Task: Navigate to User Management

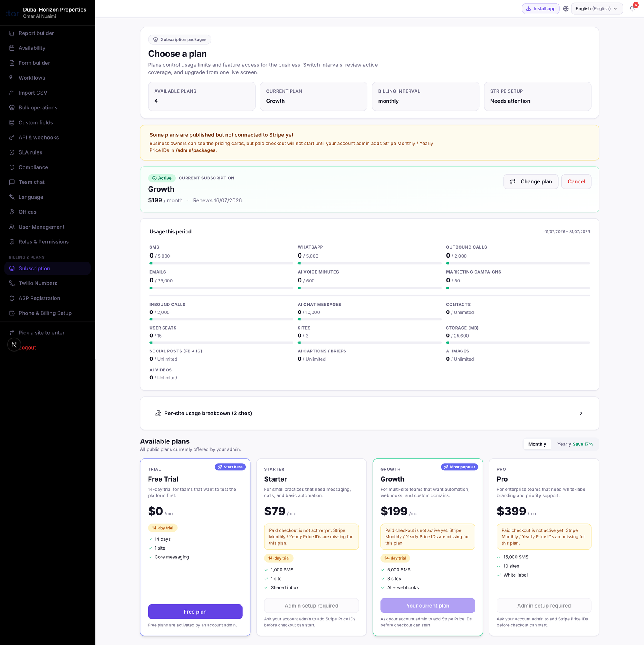Action: (47, 227)
